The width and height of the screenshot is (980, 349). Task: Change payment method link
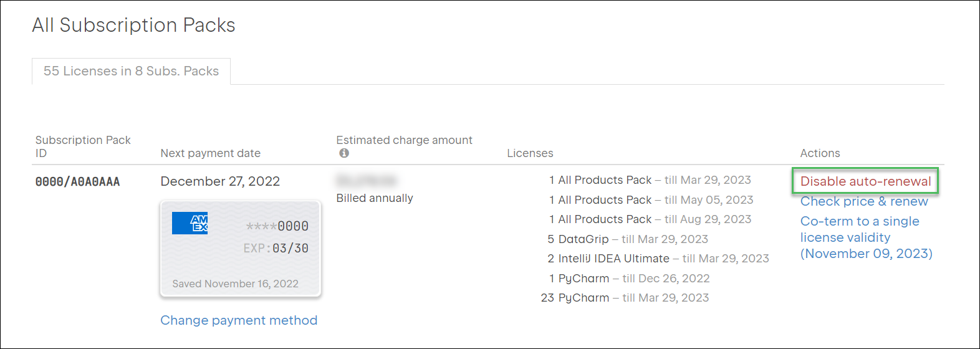coord(239,320)
